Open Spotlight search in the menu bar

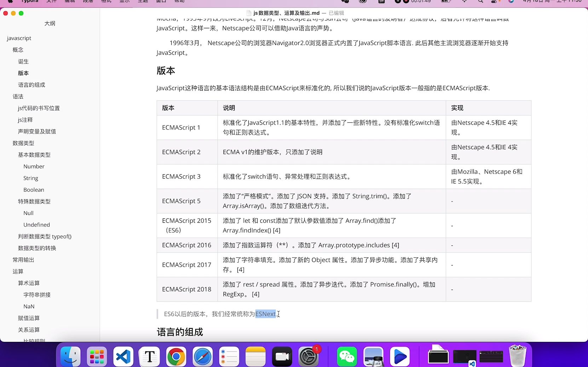480,1
